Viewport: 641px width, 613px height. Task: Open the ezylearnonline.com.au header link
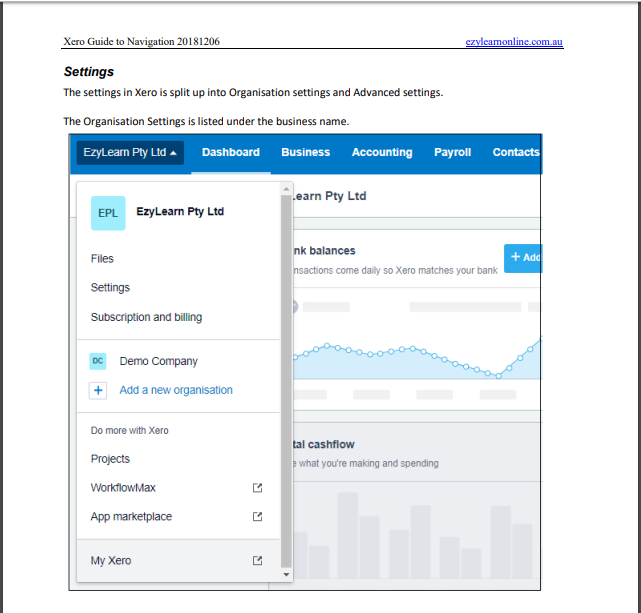(x=514, y=42)
